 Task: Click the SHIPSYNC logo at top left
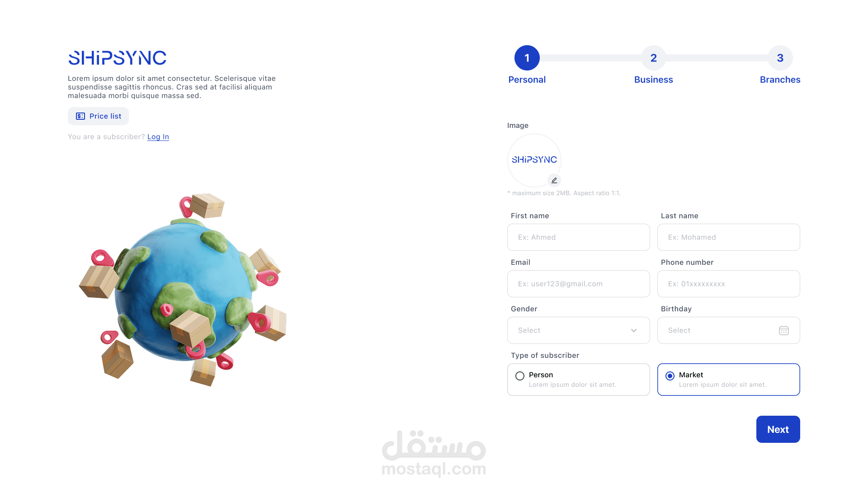coord(117,58)
